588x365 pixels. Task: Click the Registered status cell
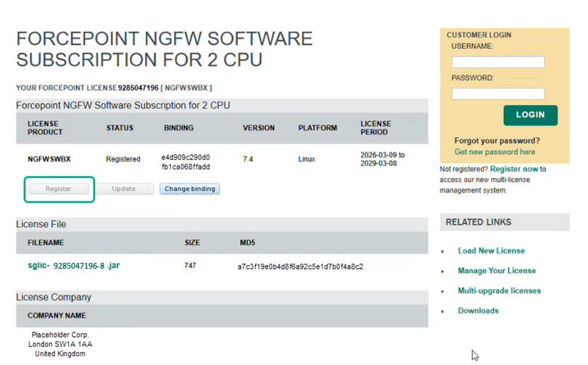123,159
